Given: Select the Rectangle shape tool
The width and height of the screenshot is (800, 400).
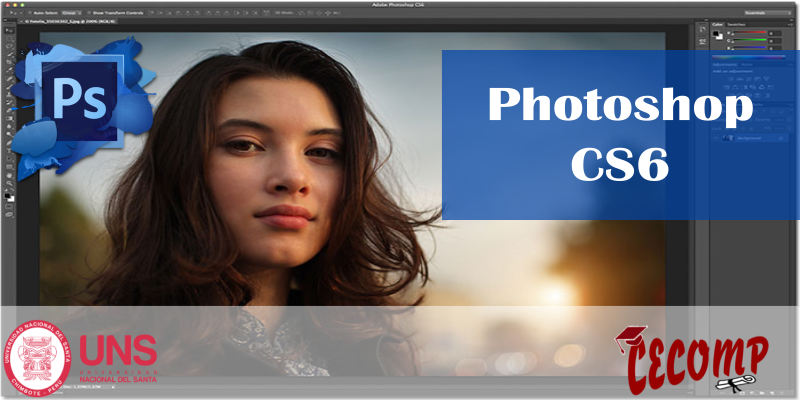Looking at the screenshot, I should click(x=9, y=167).
